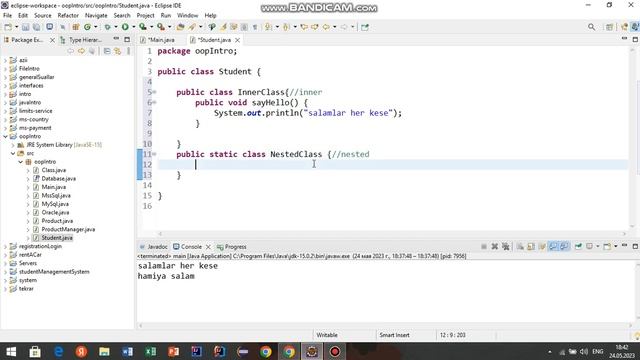The height and width of the screenshot is (360, 640).
Task: Switch to the Progress tab
Action: click(231, 247)
